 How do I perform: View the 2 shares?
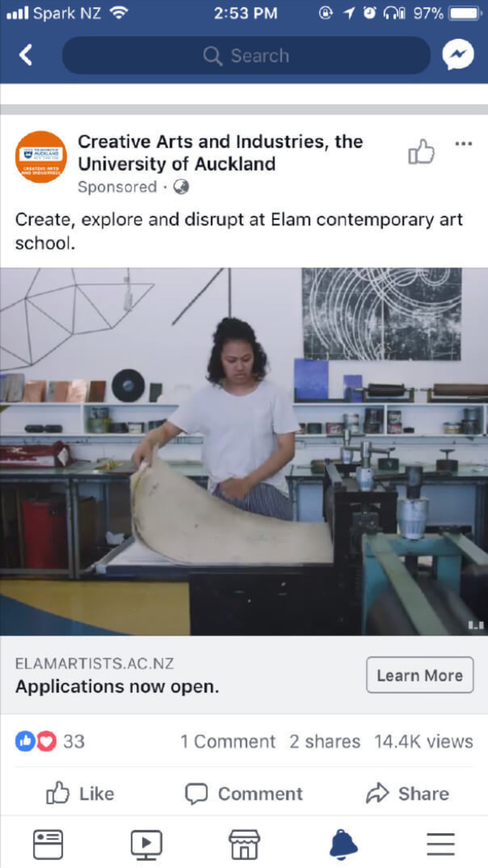point(325,742)
